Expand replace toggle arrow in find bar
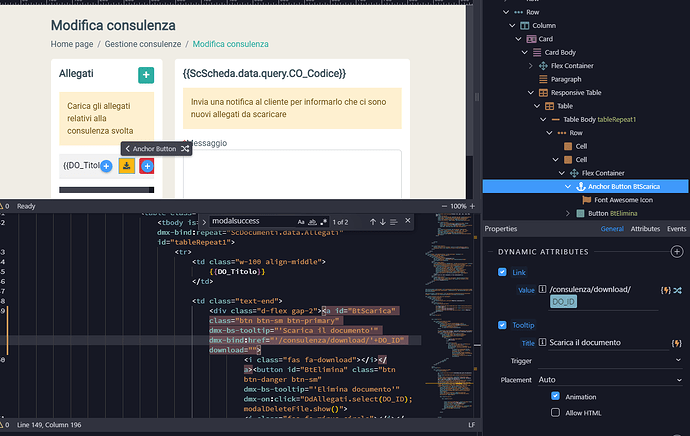690x436 pixels. pos(204,222)
